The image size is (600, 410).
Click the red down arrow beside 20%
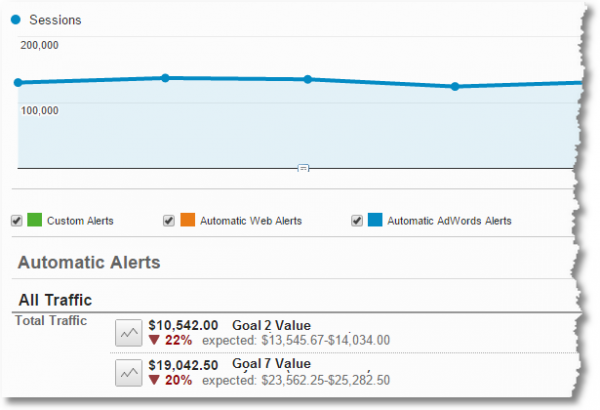point(153,380)
